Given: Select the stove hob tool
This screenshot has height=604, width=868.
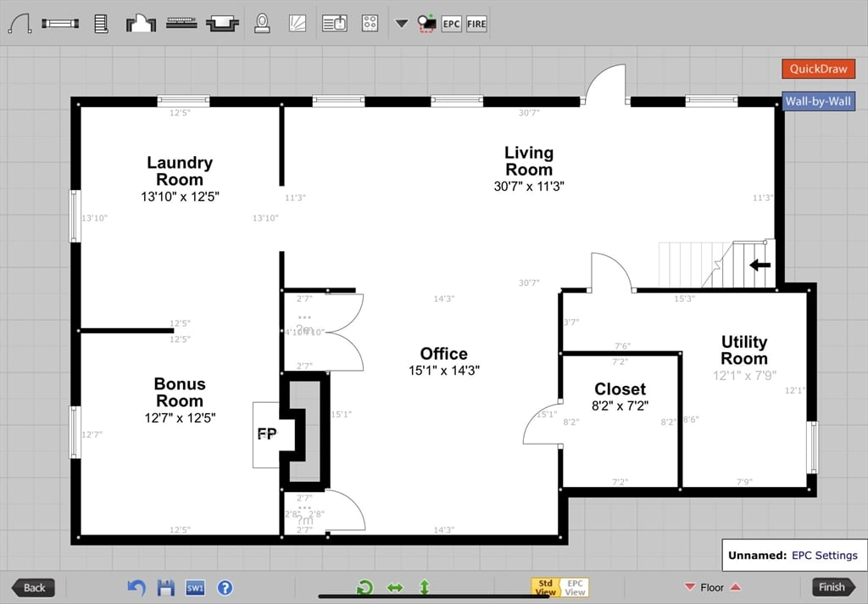Looking at the screenshot, I should click(369, 23).
